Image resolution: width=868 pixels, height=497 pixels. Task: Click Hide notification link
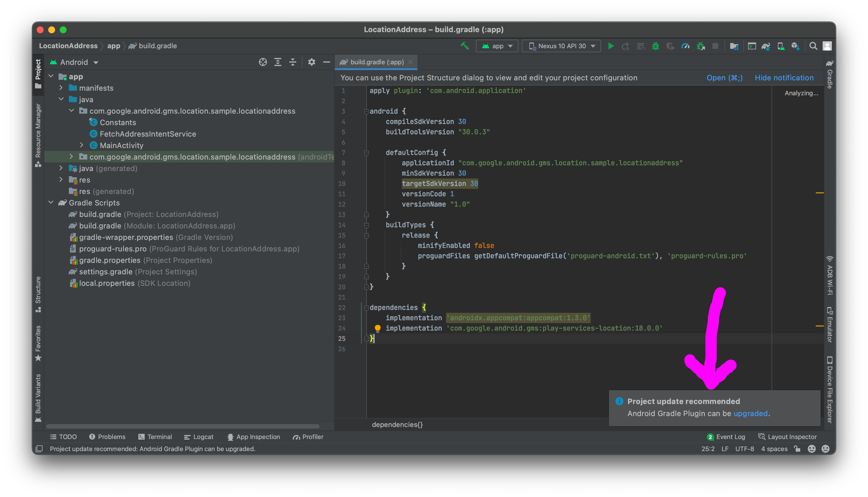point(784,78)
